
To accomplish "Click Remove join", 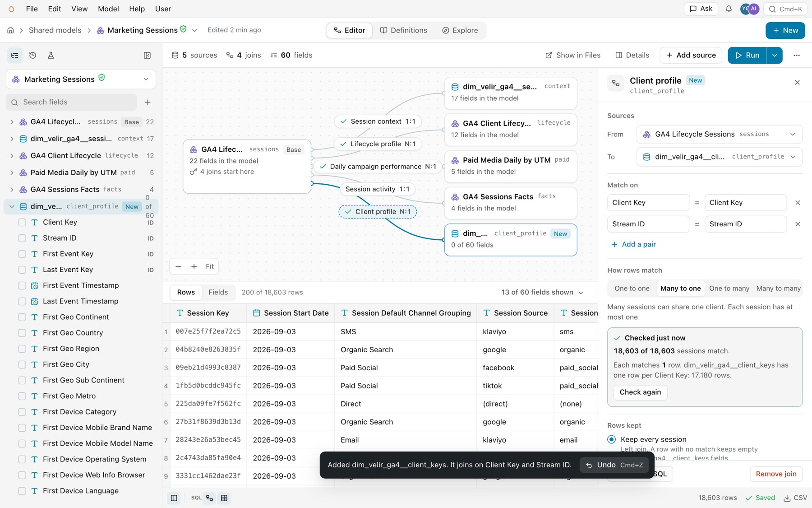I will pos(776,474).
